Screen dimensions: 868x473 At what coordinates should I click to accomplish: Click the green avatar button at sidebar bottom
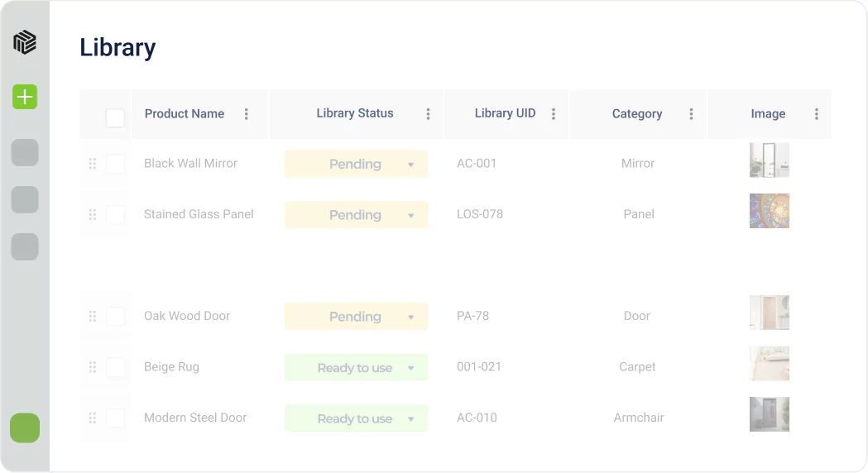click(25, 428)
